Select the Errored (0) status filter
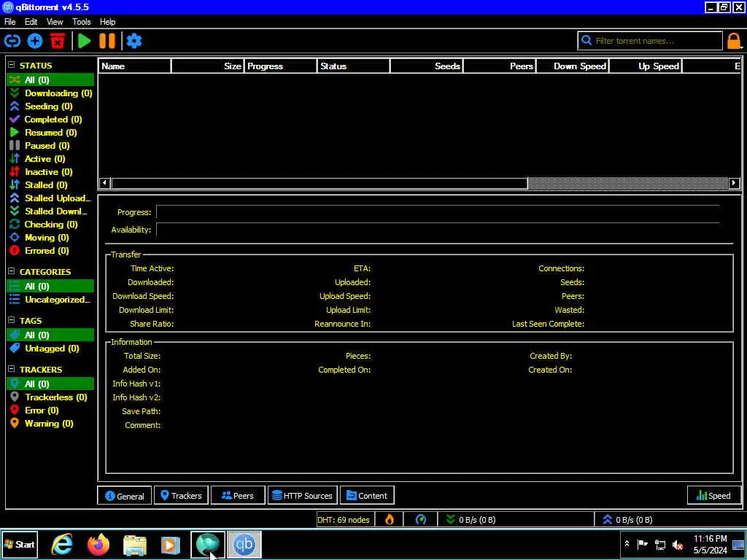Viewport: 747px width, 560px height. pos(50,251)
